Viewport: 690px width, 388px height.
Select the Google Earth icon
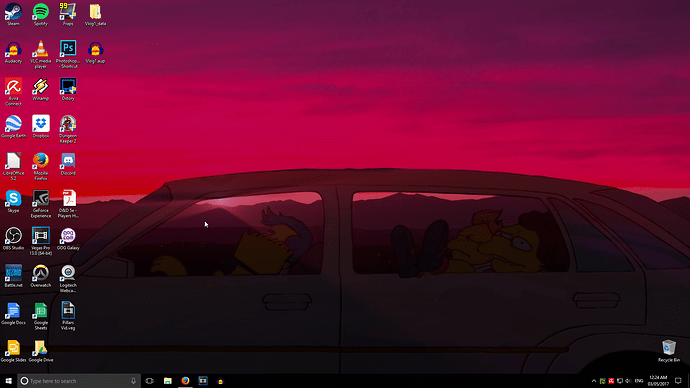coord(13,127)
